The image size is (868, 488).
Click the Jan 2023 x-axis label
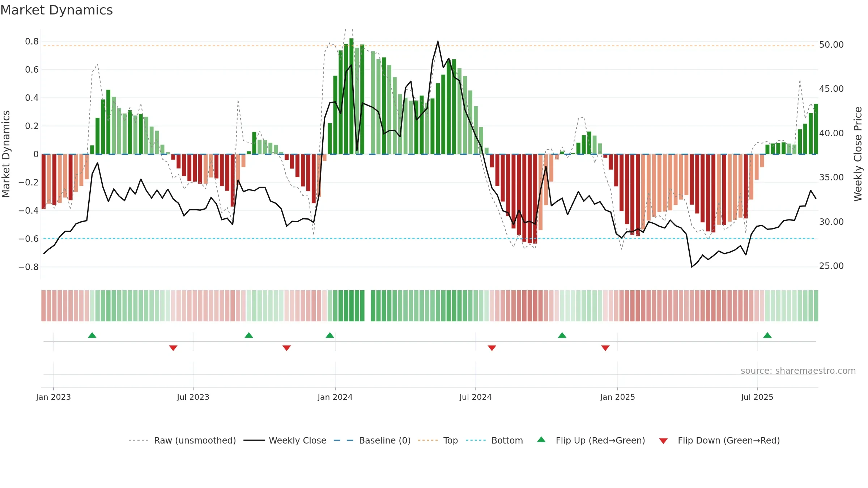pos(54,397)
